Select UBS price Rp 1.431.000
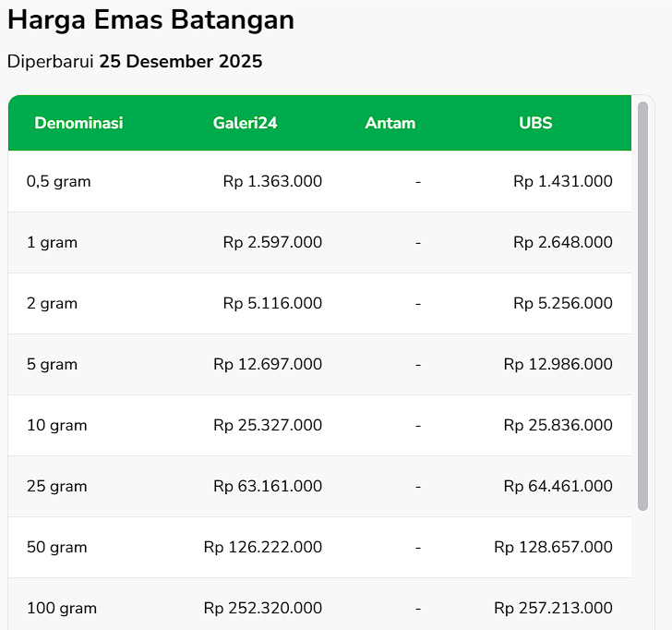Viewport: 672px width, 630px height. (x=562, y=181)
